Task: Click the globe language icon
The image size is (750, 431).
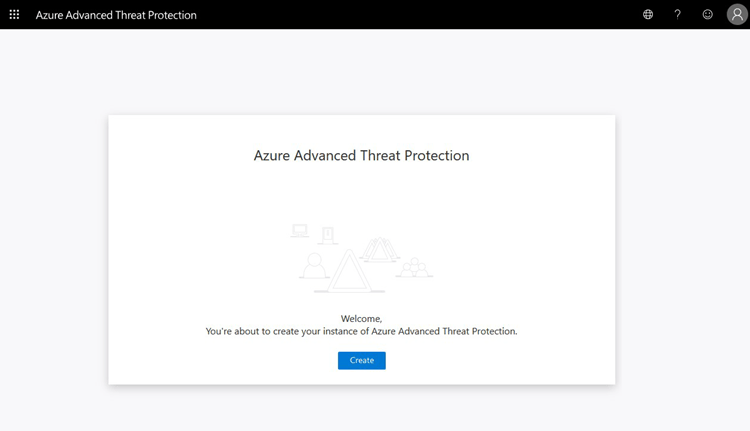Action: [648, 15]
